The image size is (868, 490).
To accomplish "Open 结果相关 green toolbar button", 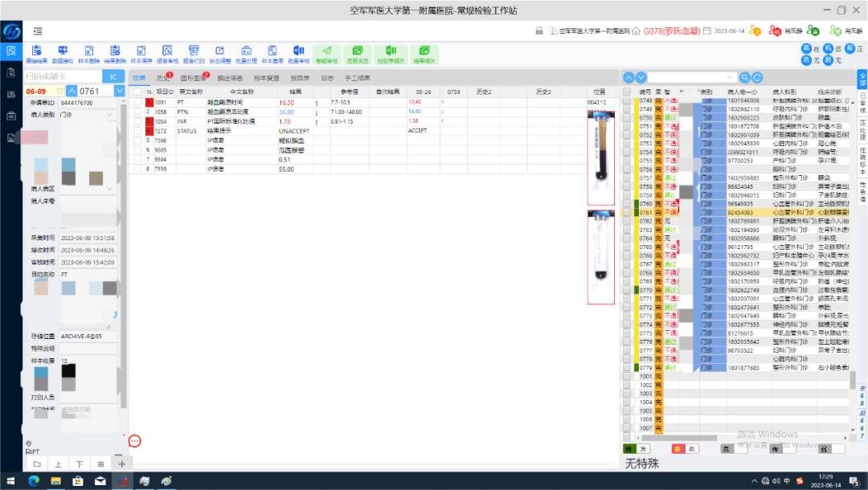I will point(424,54).
